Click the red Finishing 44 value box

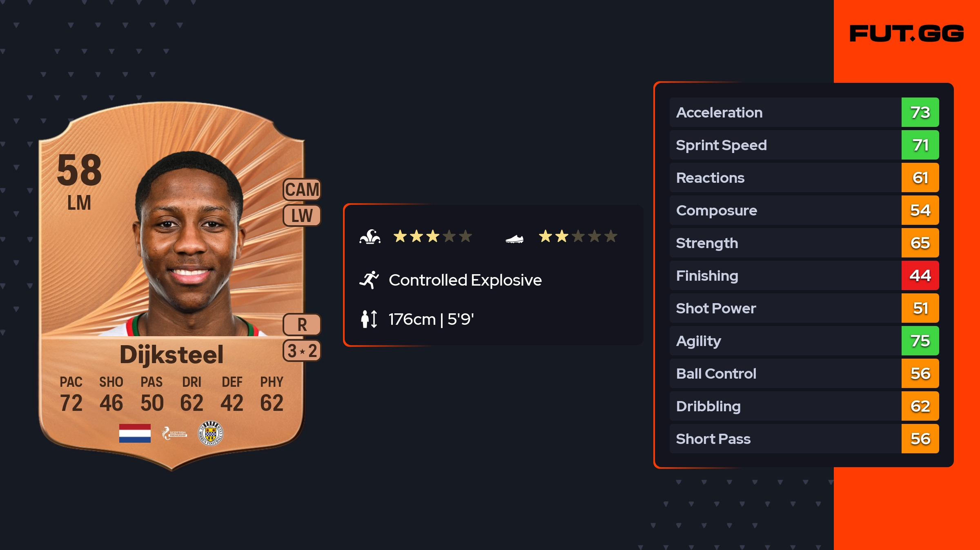(x=920, y=275)
